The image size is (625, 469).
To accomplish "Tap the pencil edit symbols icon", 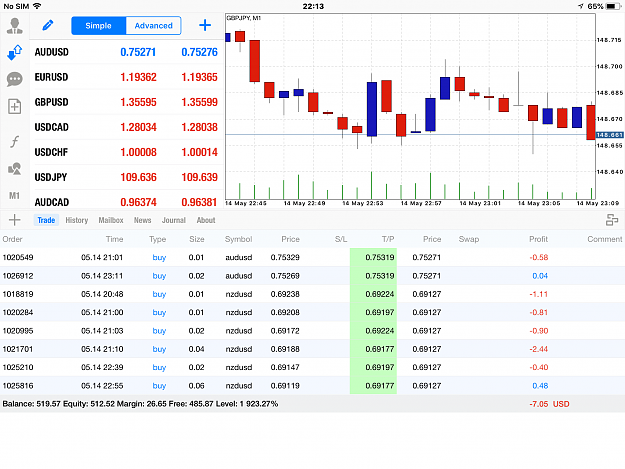I will coord(48,26).
